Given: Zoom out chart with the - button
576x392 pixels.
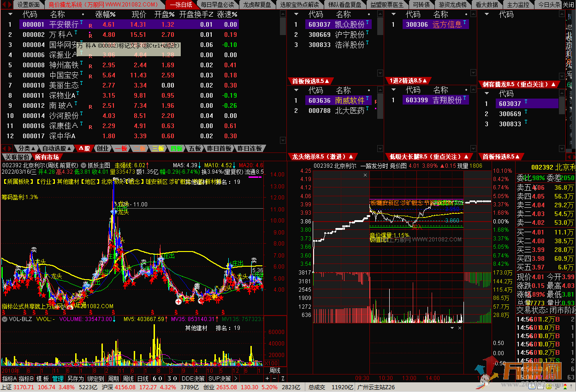Looking at the screenshot, I should coord(274,378).
